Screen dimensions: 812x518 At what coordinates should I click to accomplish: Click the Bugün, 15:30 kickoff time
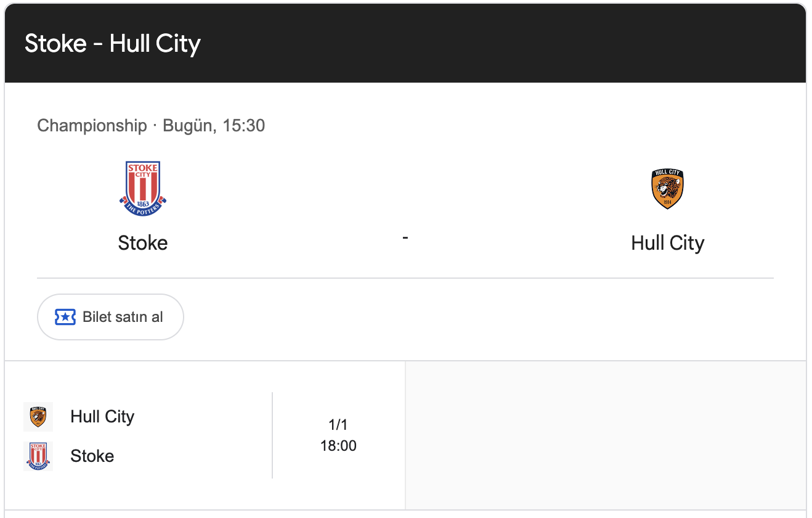coord(214,126)
